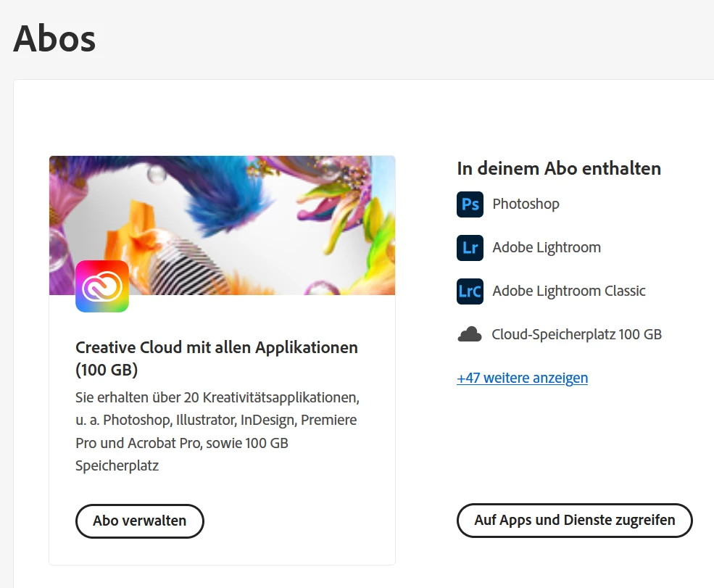Show +47 weitere anzeigen link
Screen dimensions: 714x588
523,378
